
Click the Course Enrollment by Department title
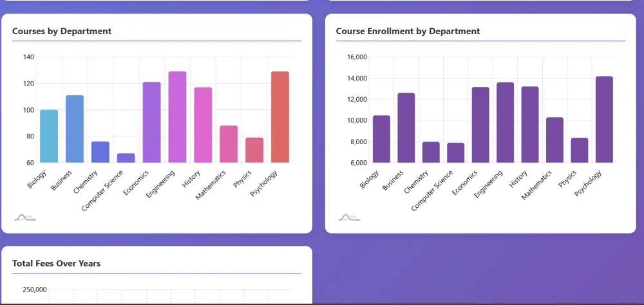tap(408, 31)
